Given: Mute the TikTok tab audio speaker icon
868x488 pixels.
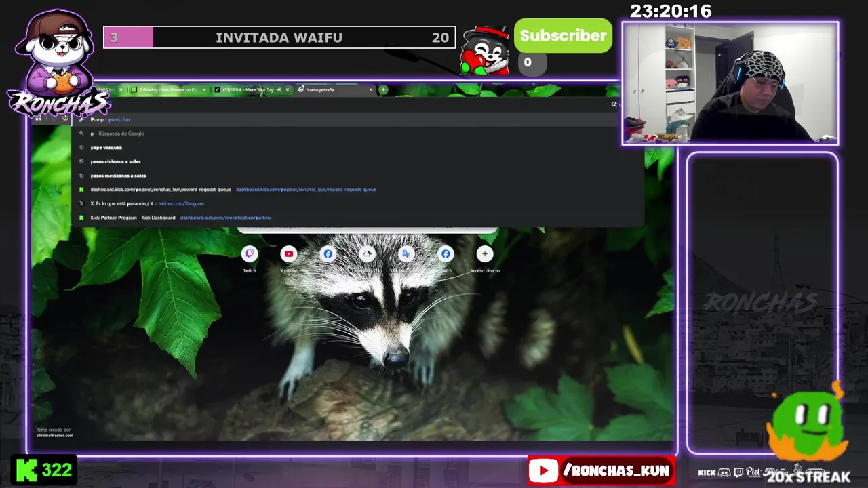Looking at the screenshot, I should point(279,89).
